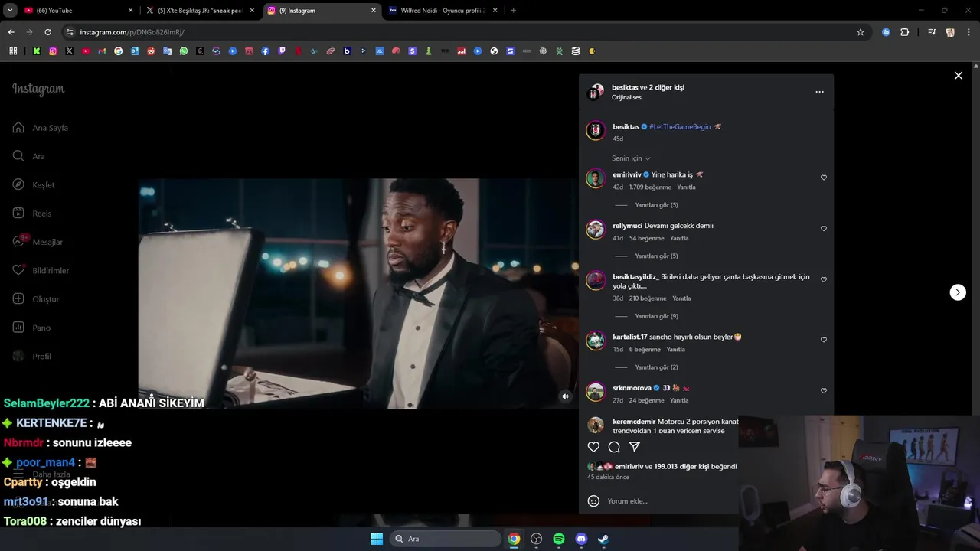Image resolution: width=980 pixels, height=551 pixels.
Task: Open a new browser tab
Action: 513,11
